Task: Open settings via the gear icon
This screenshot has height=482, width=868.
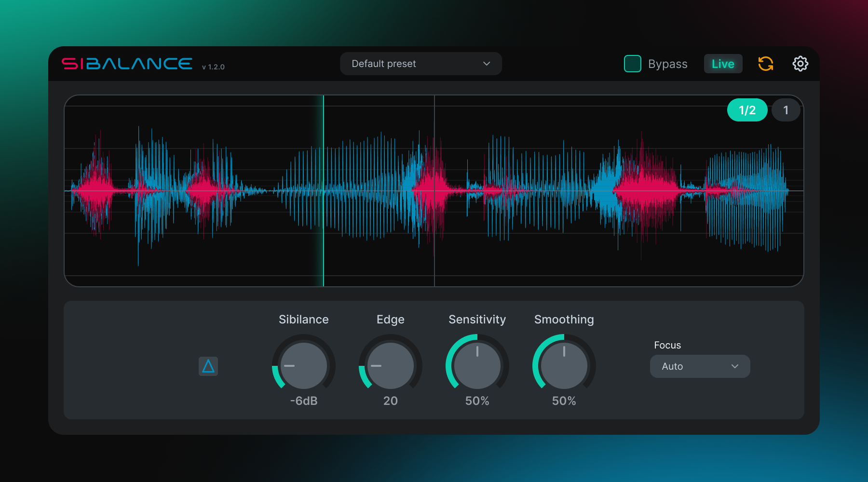Action: coord(800,64)
